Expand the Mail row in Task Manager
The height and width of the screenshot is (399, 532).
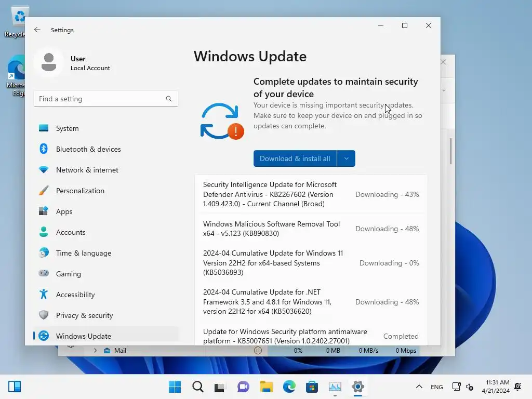point(96,351)
